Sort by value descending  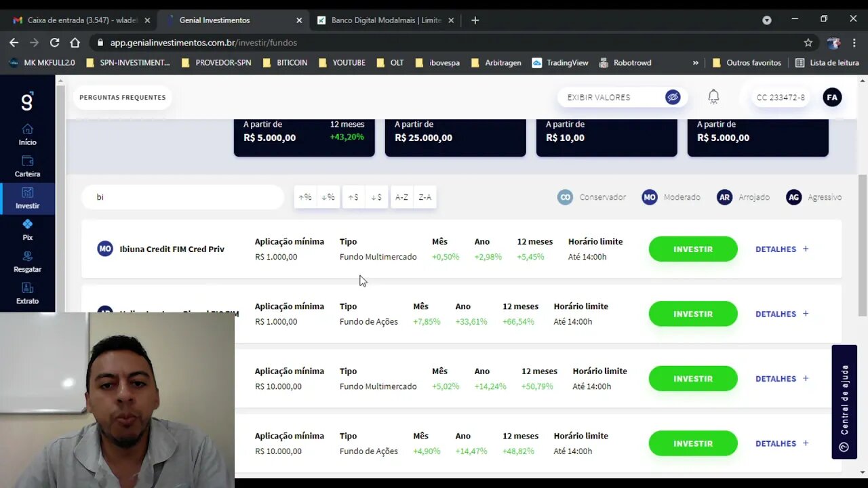(376, 197)
